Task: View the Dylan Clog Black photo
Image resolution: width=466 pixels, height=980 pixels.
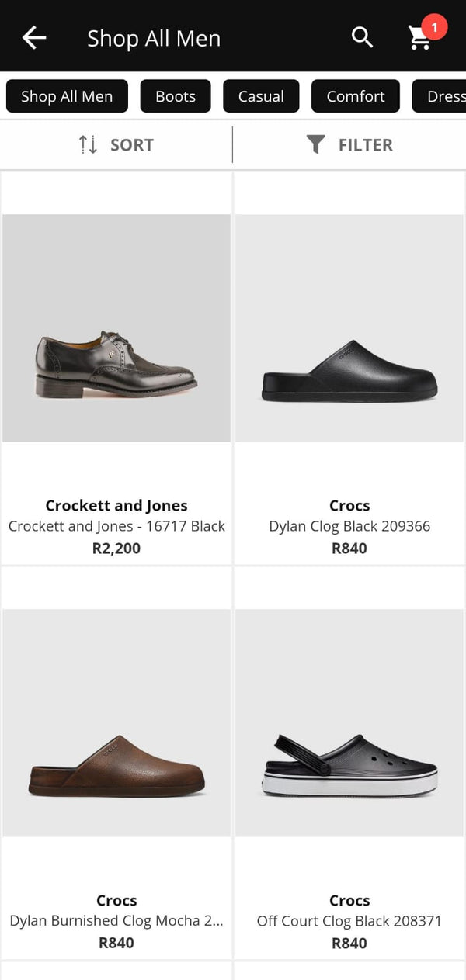Action: coord(349,328)
